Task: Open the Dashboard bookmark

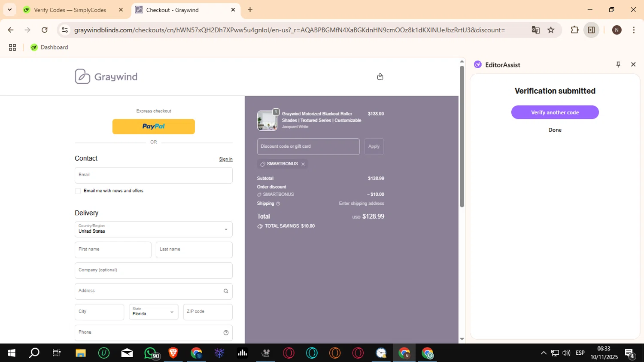Action: [49, 47]
